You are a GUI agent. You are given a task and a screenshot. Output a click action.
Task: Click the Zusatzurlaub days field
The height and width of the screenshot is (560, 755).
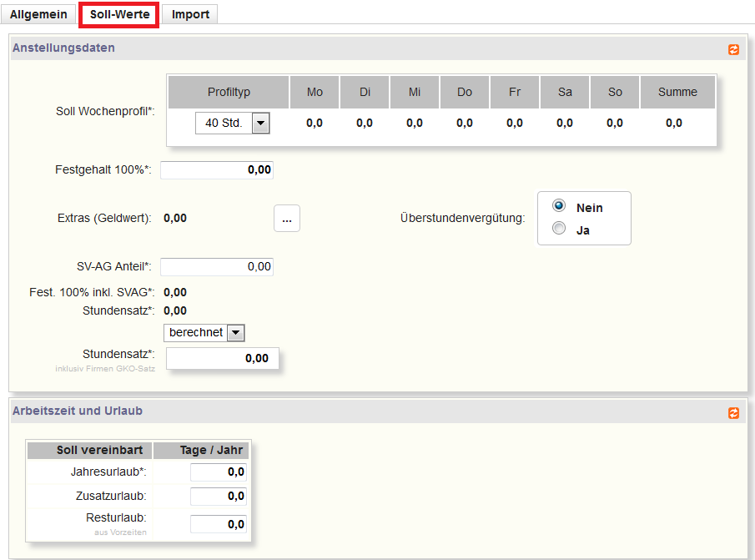pyautogui.click(x=219, y=497)
